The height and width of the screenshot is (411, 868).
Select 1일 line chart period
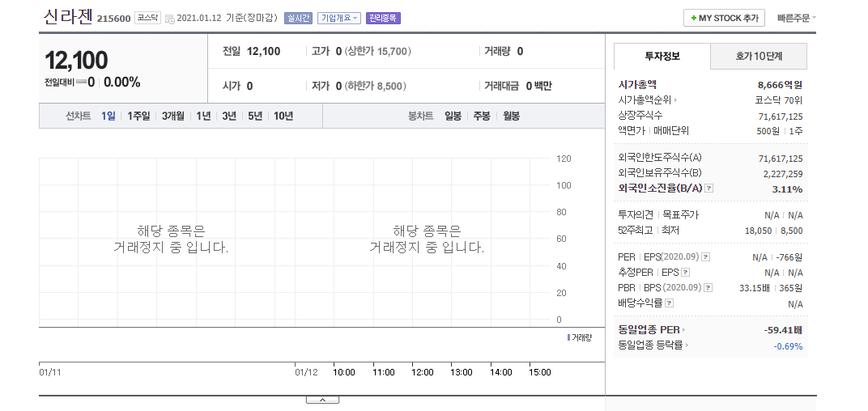tap(108, 117)
